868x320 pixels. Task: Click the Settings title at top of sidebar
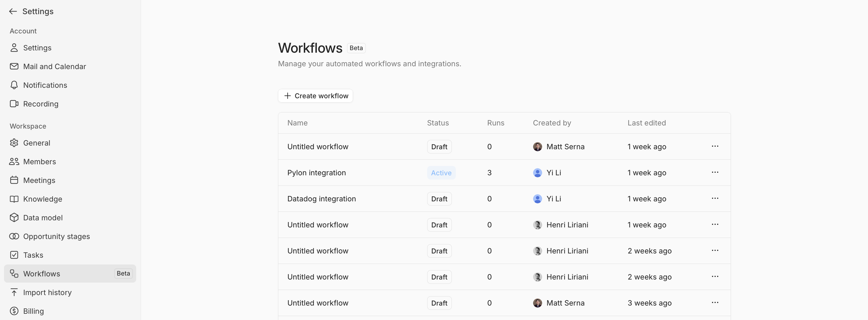(38, 11)
